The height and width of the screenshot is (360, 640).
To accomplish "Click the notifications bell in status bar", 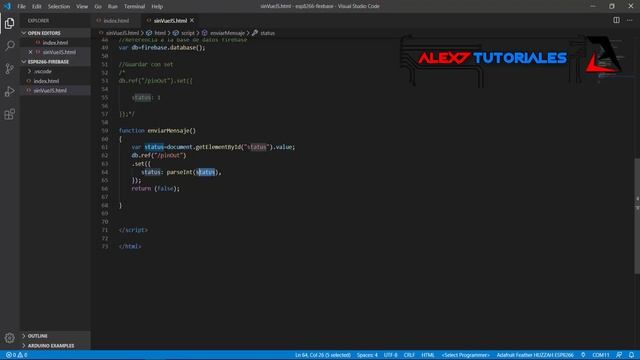I will coord(631,355).
